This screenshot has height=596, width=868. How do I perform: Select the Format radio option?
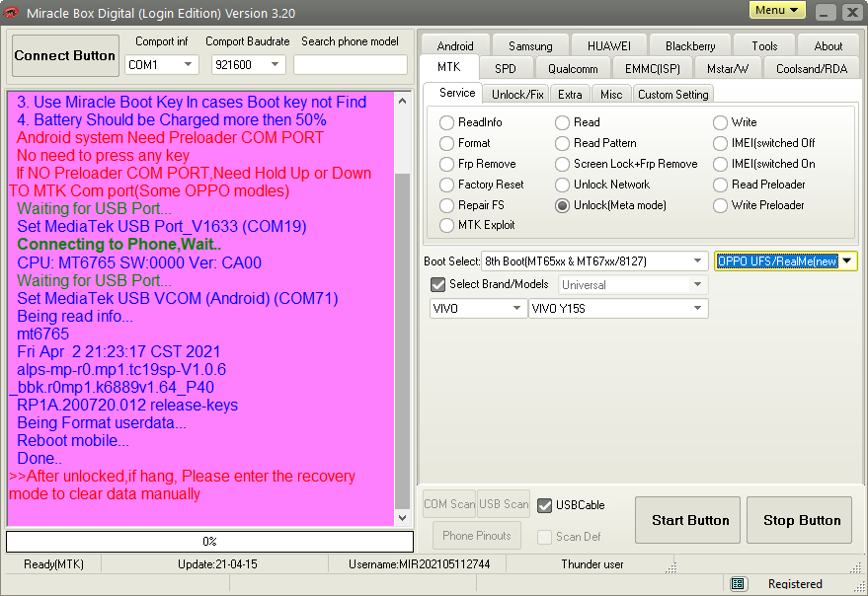click(x=446, y=143)
